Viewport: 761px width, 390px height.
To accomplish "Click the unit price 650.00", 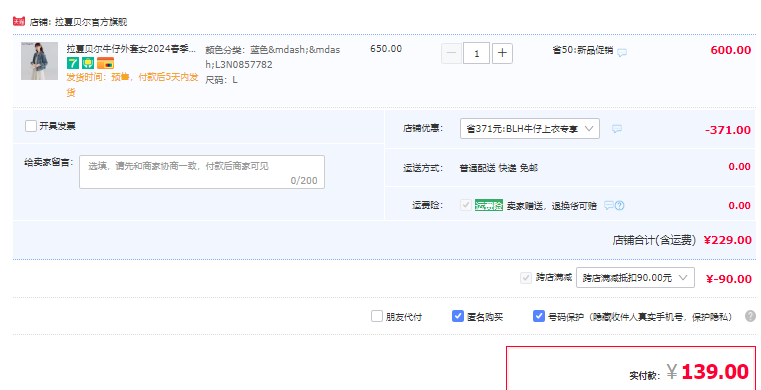I will pos(386,49).
